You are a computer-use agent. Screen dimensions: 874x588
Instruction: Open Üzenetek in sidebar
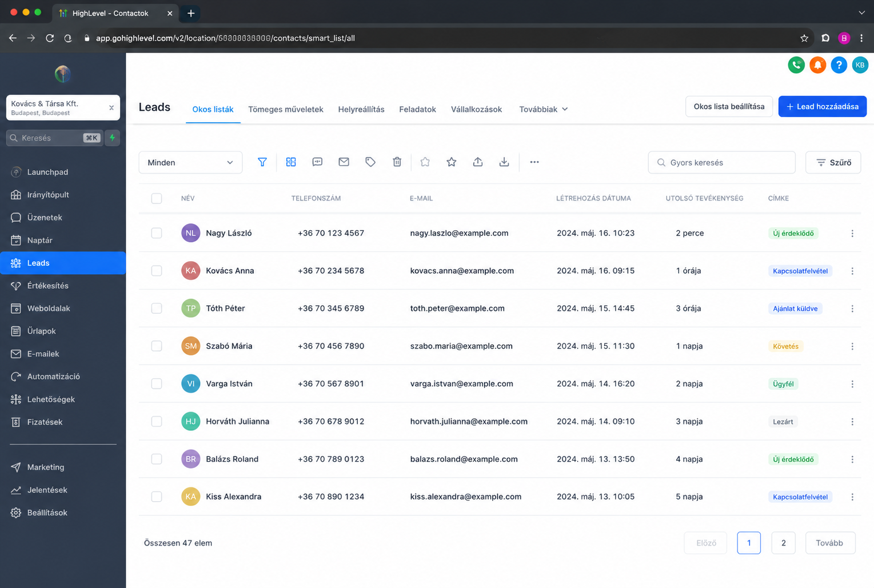click(x=63, y=218)
